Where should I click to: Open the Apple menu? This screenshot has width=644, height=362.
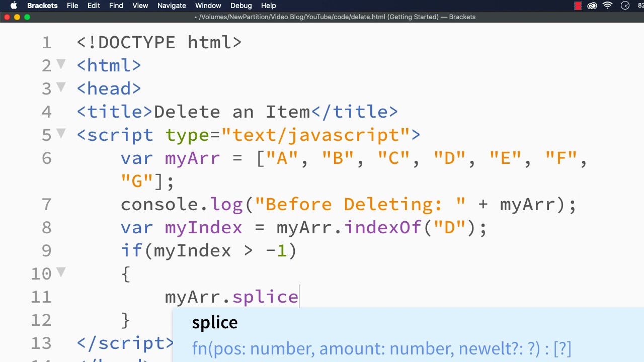point(14,6)
